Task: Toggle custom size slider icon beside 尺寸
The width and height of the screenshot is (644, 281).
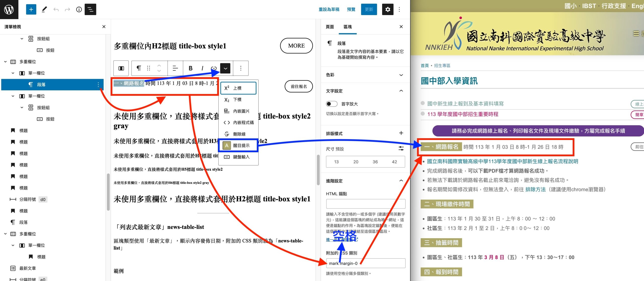Action: click(401, 148)
